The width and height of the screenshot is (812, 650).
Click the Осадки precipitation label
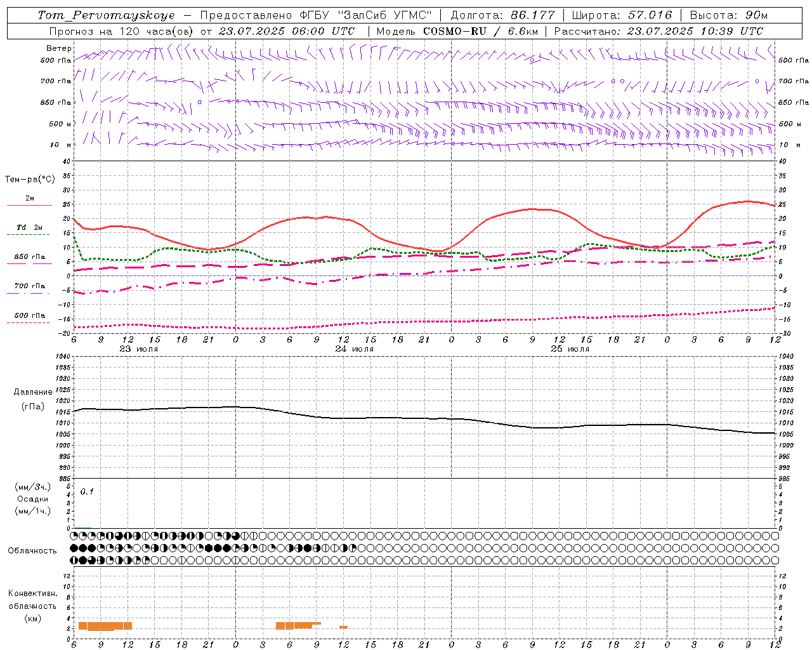[x=33, y=499]
